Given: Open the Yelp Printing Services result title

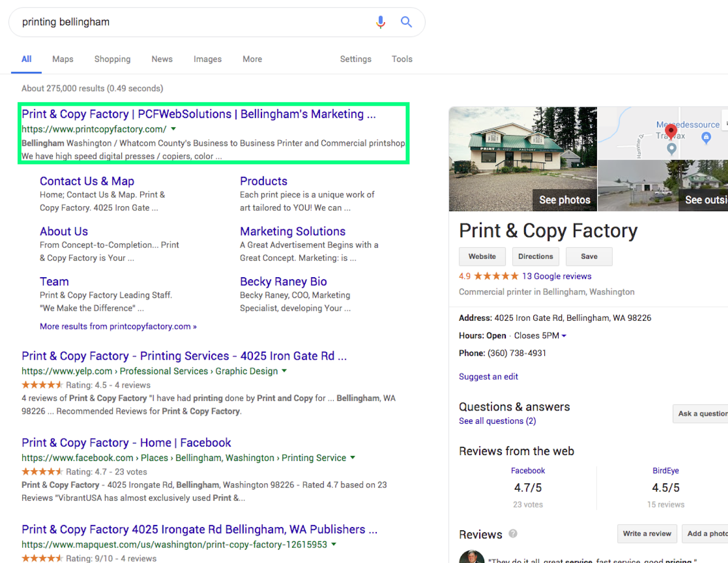Looking at the screenshot, I should [184, 356].
